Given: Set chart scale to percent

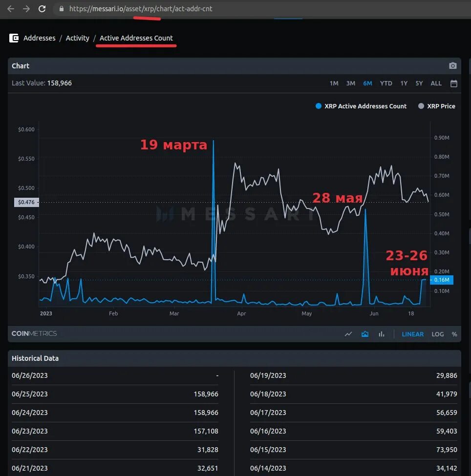Looking at the screenshot, I should point(454,334).
